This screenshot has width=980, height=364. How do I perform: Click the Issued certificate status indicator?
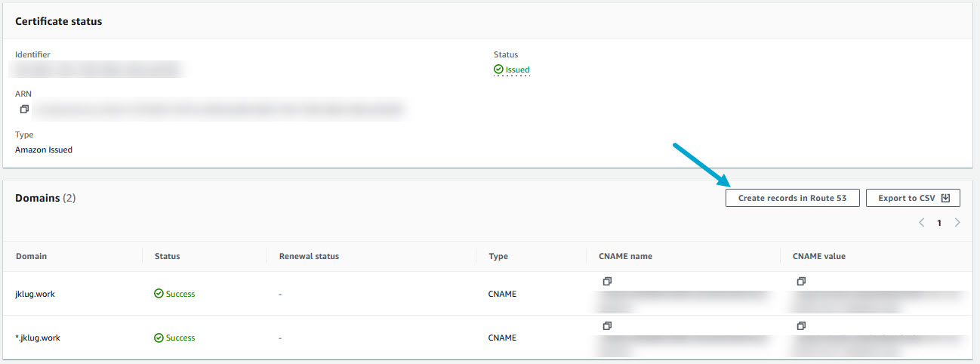[x=512, y=69]
